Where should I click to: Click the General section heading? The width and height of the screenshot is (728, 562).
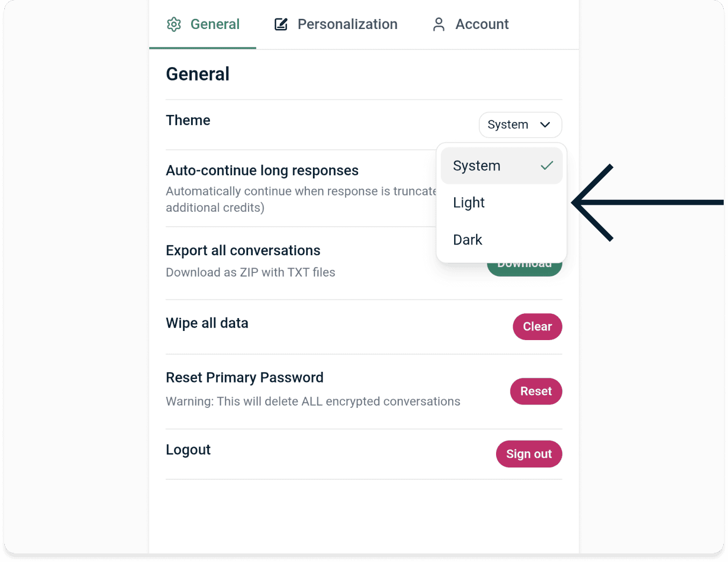pos(198,74)
